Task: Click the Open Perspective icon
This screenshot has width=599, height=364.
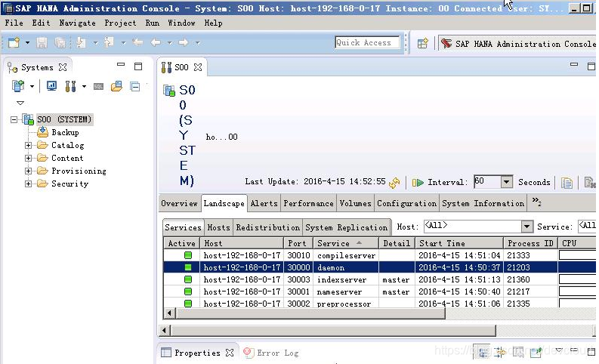Action: coord(422,43)
